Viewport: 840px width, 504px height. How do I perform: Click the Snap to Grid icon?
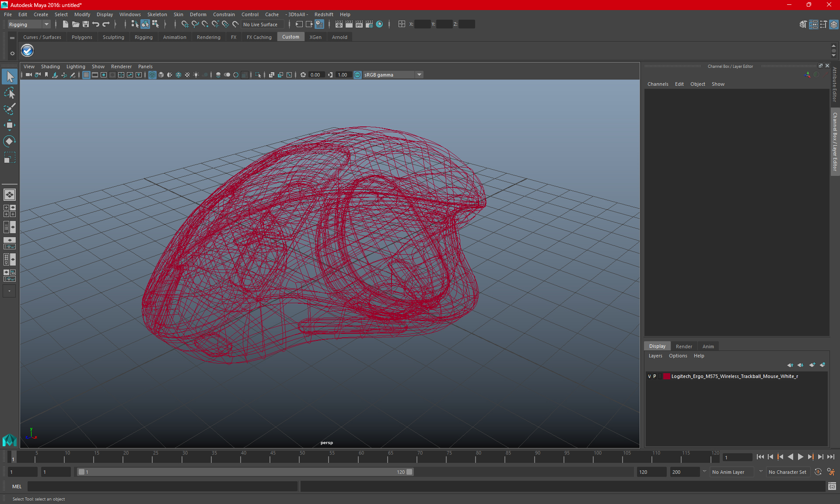(x=184, y=24)
